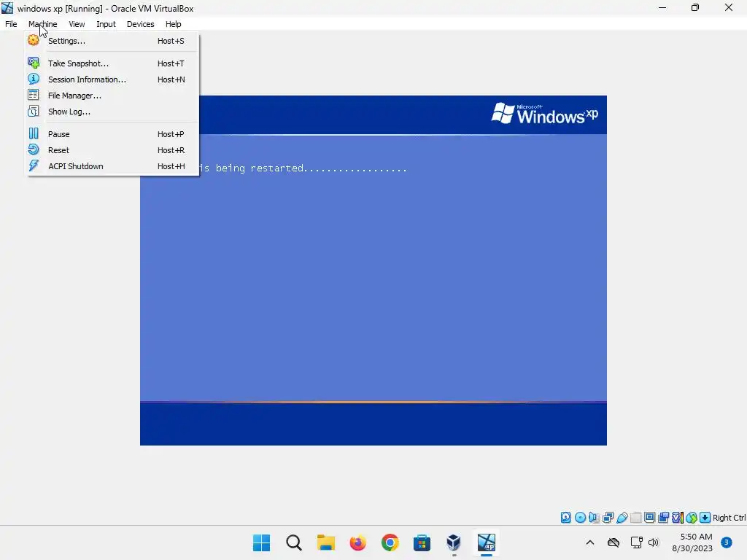747x560 pixels.
Task: Open the Windows Start button
Action: [262, 542]
